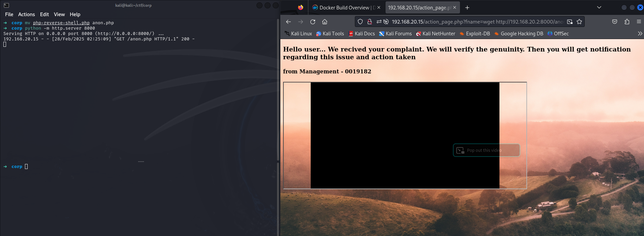Open Kali Tools bookmark
The width and height of the screenshot is (644, 236).
[x=330, y=34]
